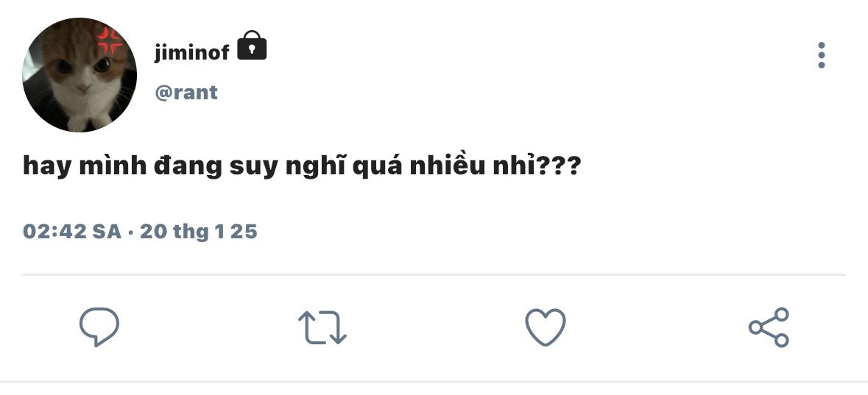Select the date 20 thg 1 25
868x395 pixels.
coord(199,231)
